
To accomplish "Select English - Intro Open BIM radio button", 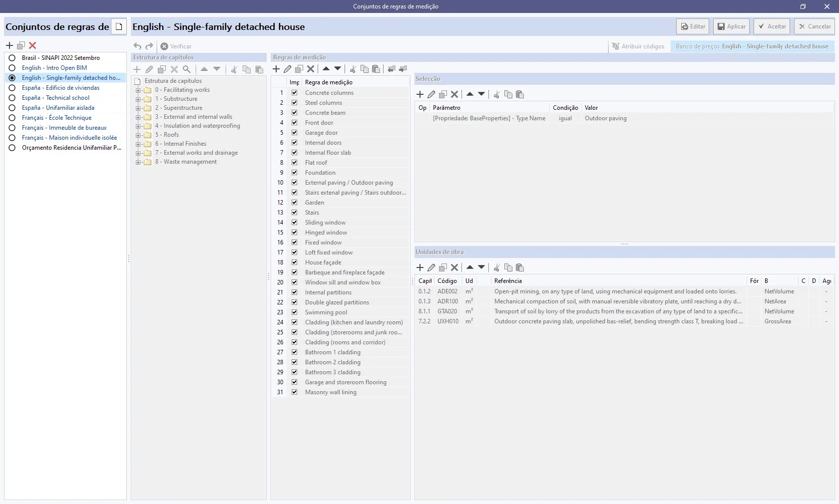I will click(x=12, y=68).
